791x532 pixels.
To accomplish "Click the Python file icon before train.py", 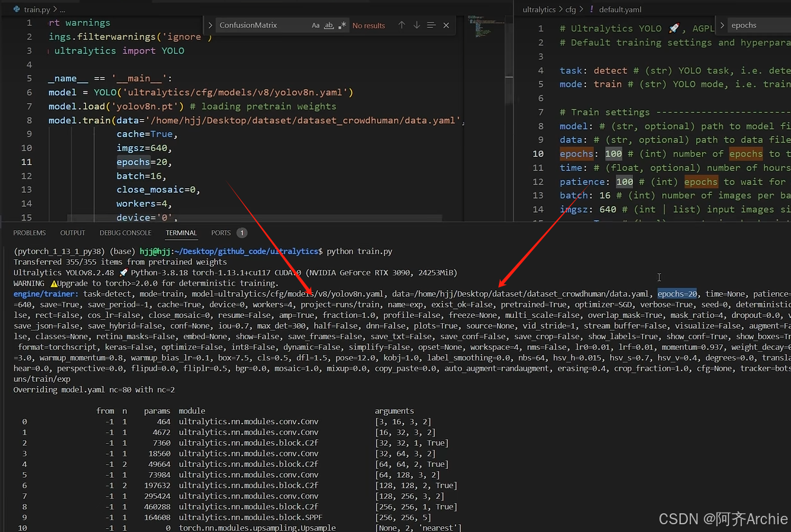I will point(17,10).
